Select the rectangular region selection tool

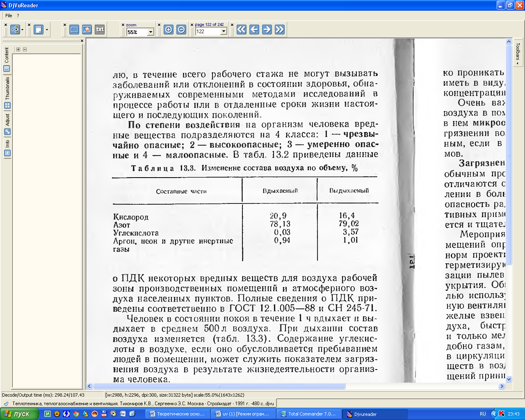pyautogui.click(x=74, y=30)
